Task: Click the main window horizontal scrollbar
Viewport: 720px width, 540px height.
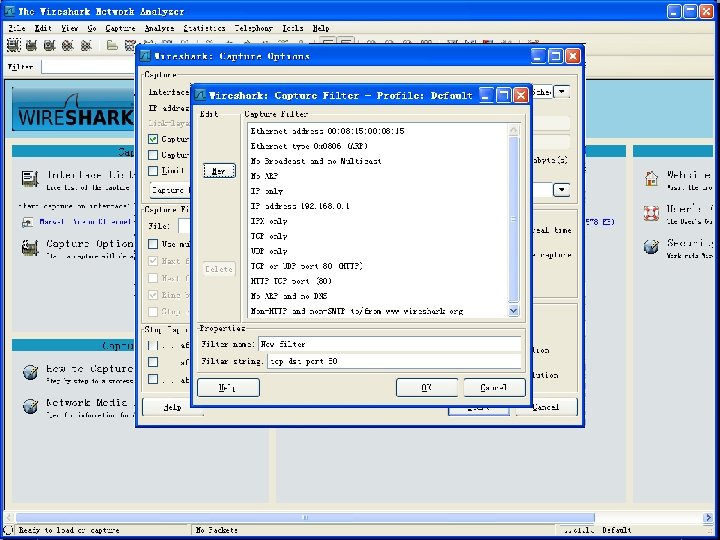Action: tap(304, 518)
